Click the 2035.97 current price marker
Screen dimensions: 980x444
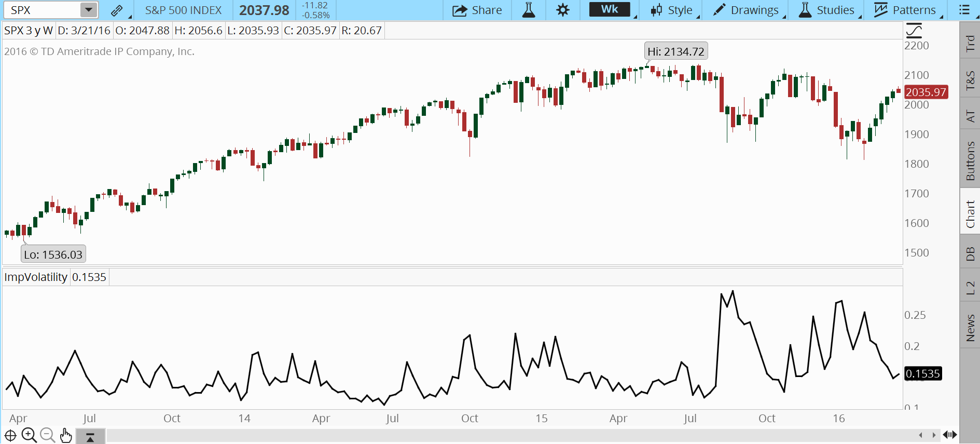coord(926,92)
